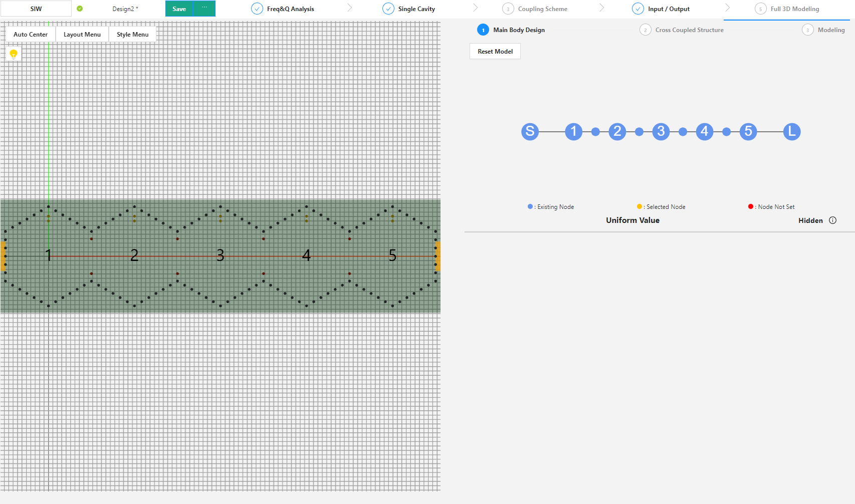Screen dimensions: 855x504
Task: Click Node Not Set legend entry
Action: 771,206
